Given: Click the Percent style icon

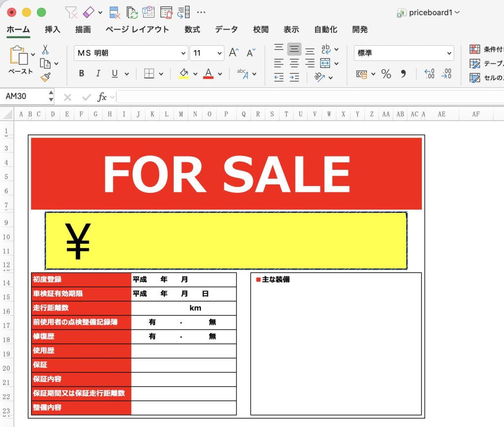Looking at the screenshot, I should 386,74.
